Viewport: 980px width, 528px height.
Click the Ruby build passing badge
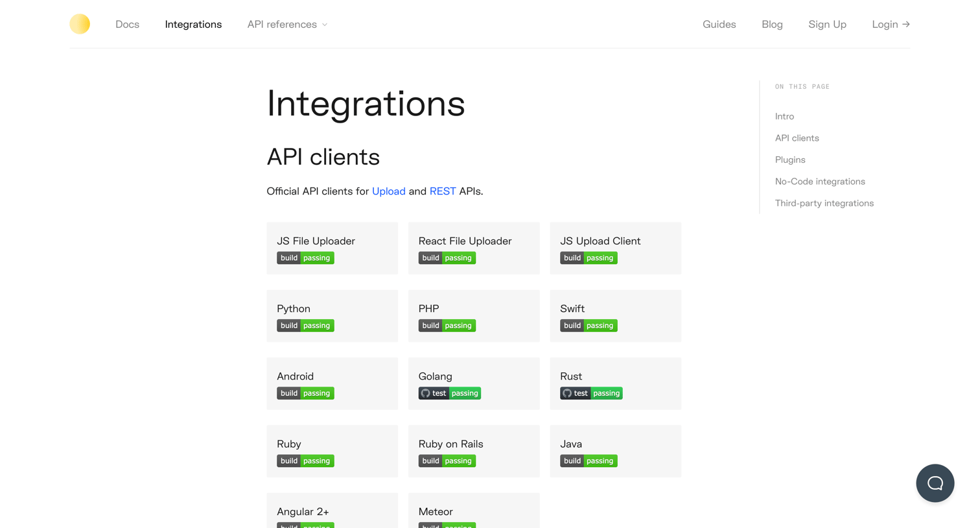[x=305, y=461]
